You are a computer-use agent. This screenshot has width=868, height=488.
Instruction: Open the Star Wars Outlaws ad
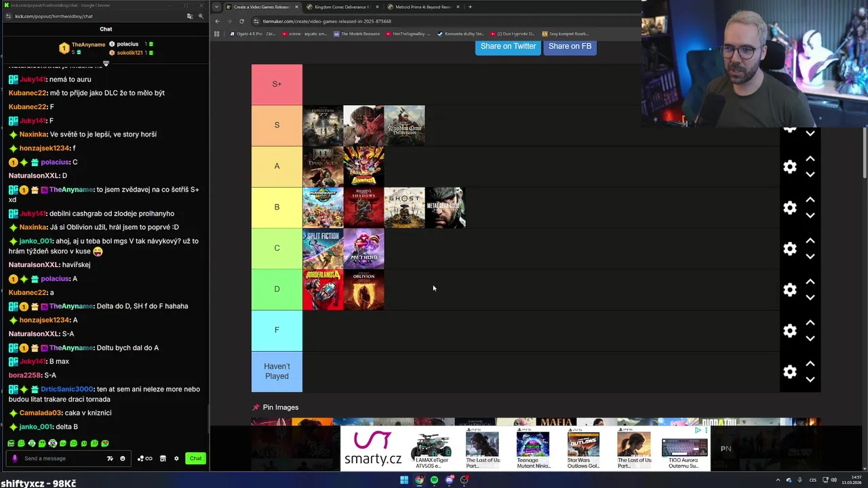[x=583, y=448]
